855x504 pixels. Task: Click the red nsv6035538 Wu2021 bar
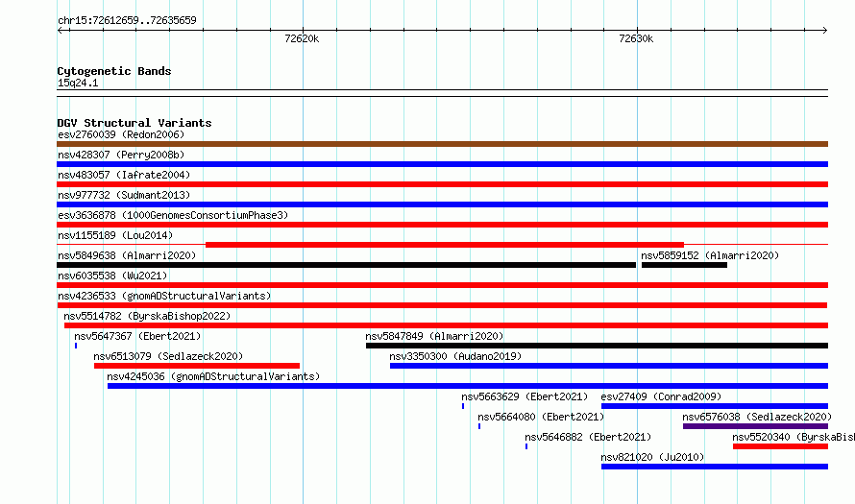[x=442, y=285]
